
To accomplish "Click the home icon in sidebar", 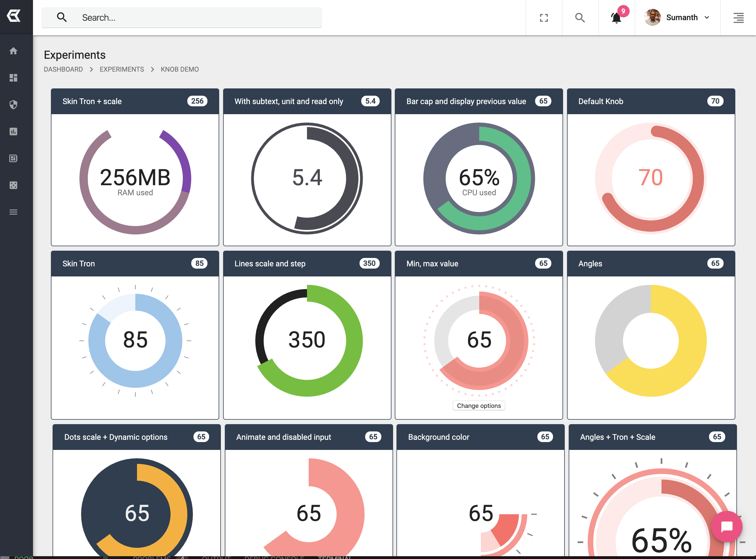I will pos(13,51).
